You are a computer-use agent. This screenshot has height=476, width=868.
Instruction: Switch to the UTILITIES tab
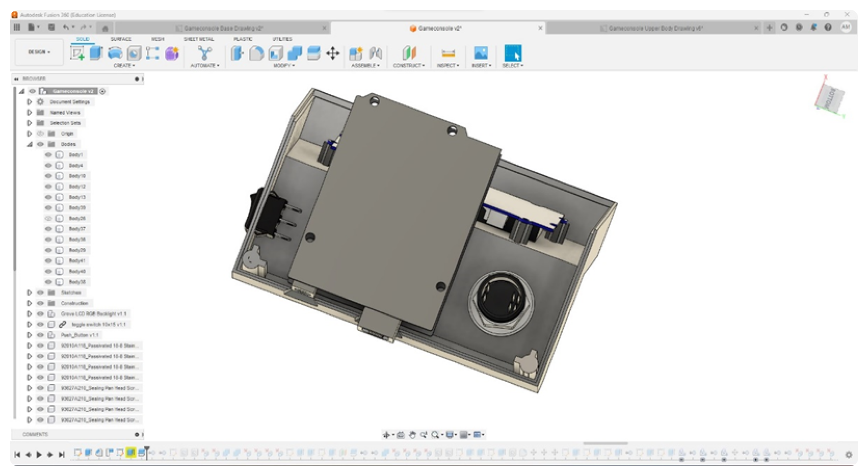pyautogui.click(x=282, y=39)
